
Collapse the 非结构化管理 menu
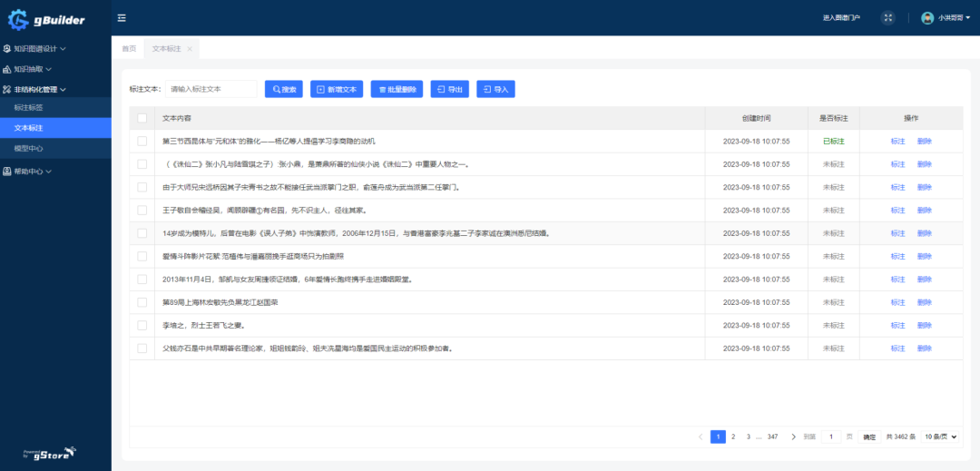tap(64, 90)
